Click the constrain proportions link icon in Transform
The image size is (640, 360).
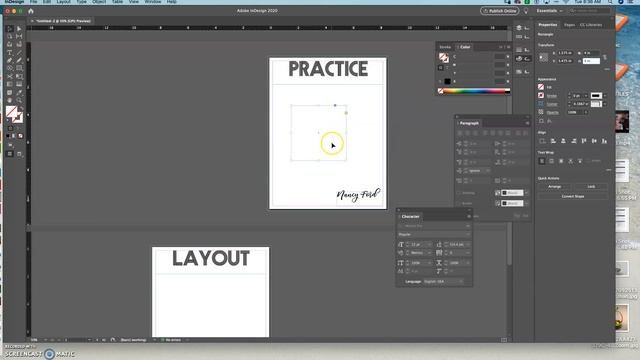[x=605, y=57]
